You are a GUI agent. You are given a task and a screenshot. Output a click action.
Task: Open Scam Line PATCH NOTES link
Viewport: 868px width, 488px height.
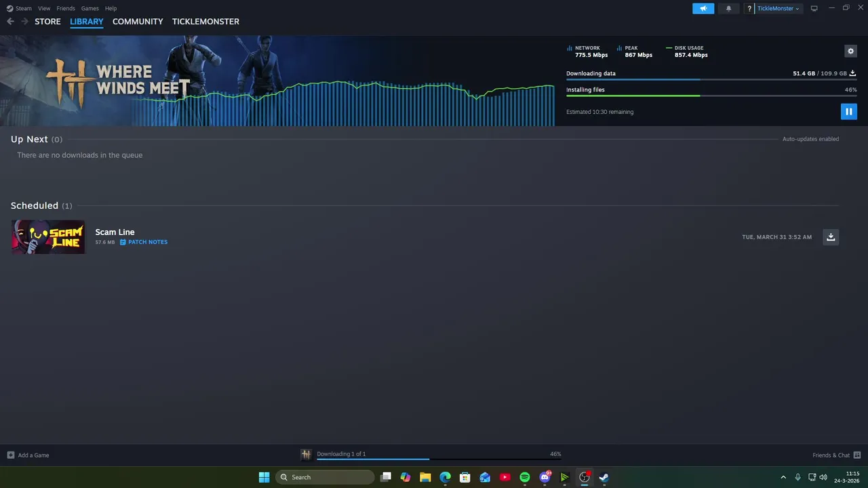tap(144, 242)
